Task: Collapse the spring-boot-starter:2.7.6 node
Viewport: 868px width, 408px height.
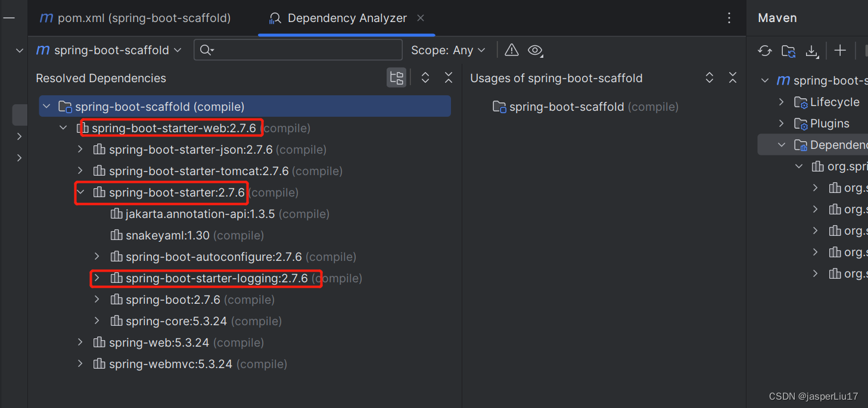Action: click(x=80, y=192)
